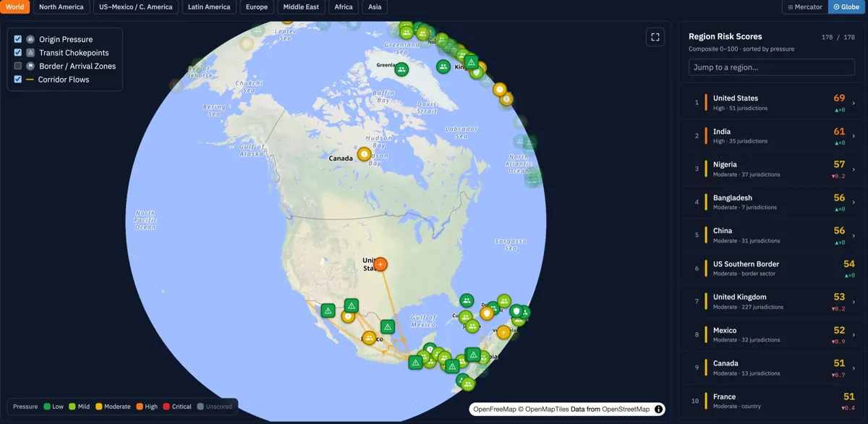Click the yellow shield marker in the Caribbean
This screenshot has height=424, width=868.
click(x=488, y=313)
